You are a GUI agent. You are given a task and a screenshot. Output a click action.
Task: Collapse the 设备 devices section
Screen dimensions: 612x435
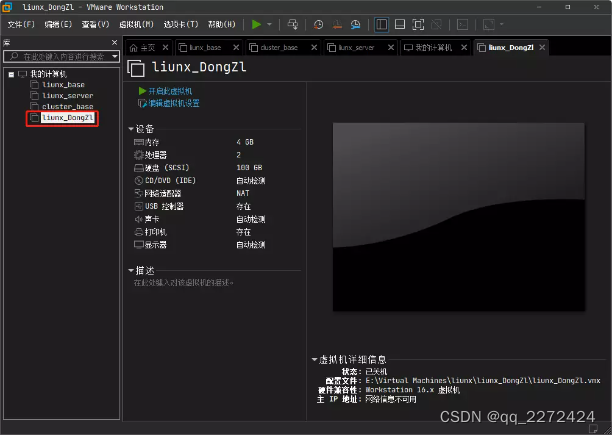(x=131, y=129)
